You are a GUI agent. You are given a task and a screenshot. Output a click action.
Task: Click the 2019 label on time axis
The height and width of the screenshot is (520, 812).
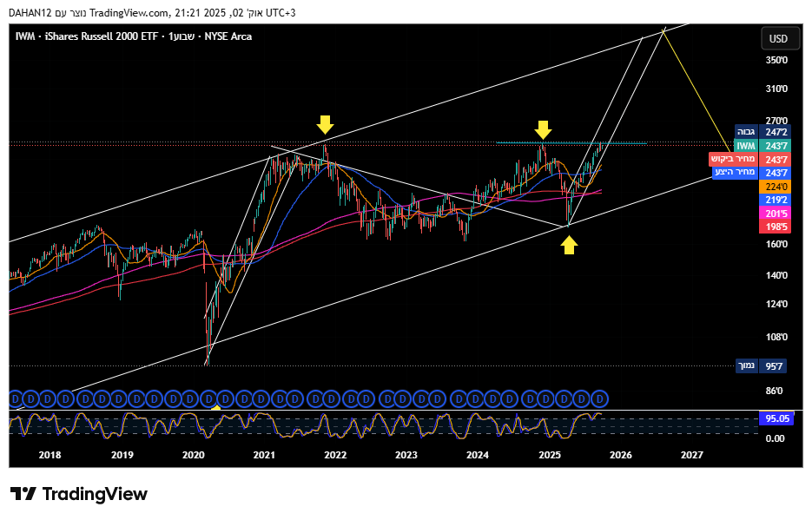pyautogui.click(x=122, y=455)
